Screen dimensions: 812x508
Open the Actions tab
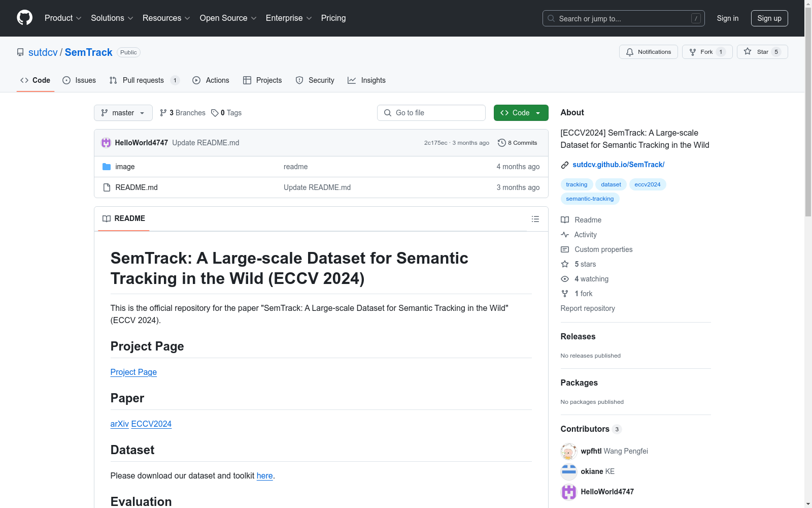211,80
